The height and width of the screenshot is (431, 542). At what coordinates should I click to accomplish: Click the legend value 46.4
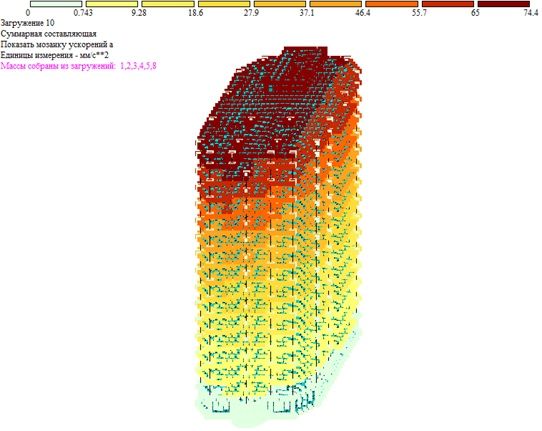tap(363, 13)
